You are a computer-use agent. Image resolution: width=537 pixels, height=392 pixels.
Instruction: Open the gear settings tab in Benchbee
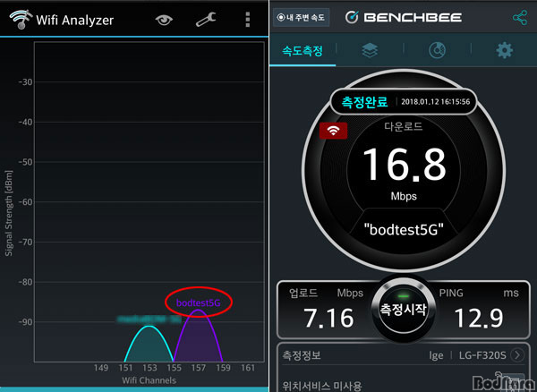[505, 51]
